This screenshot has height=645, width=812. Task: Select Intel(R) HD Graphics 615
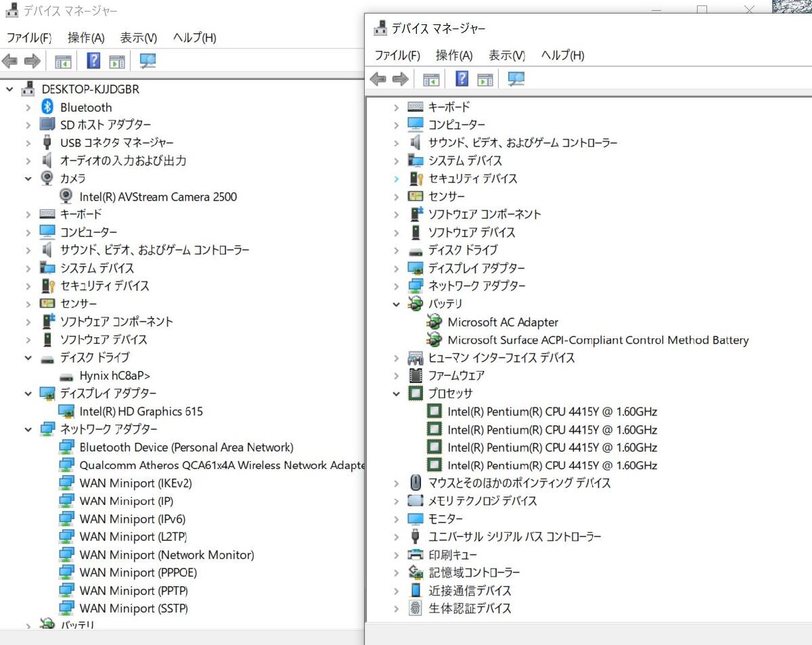coord(141,412)
